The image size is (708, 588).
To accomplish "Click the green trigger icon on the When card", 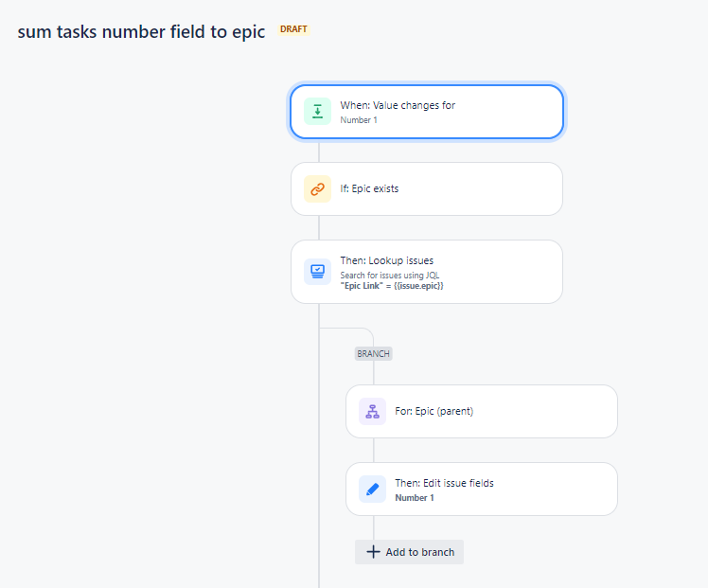I will click(317, 112).
